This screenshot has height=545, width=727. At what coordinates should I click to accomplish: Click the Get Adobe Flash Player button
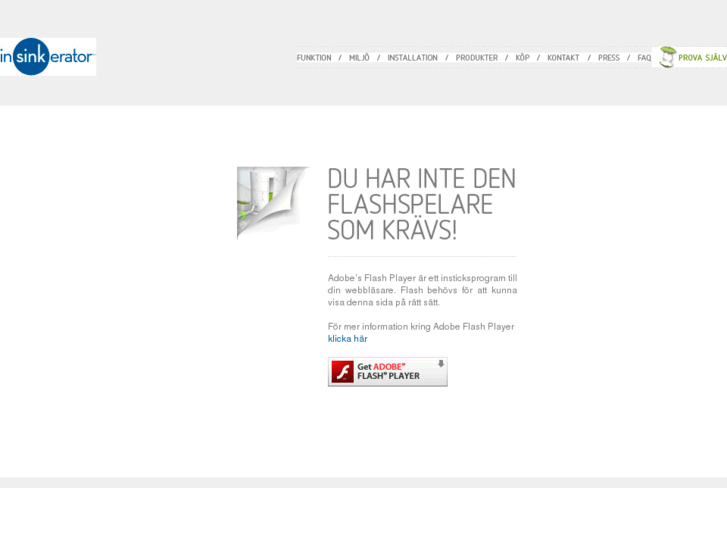pos(388,372)
